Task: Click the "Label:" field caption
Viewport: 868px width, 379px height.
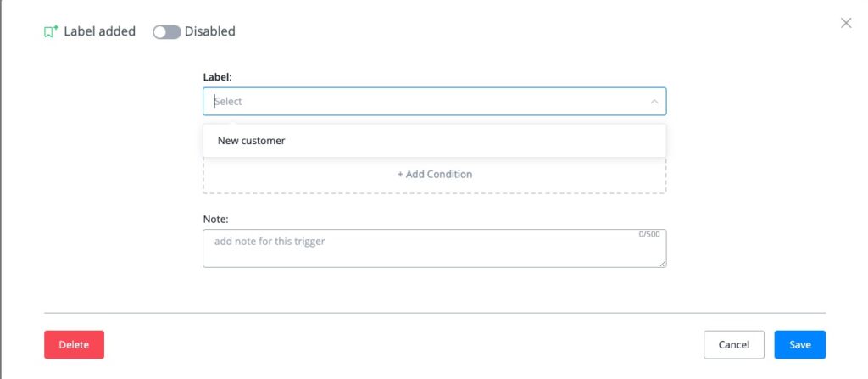Action: pos(217,77)
